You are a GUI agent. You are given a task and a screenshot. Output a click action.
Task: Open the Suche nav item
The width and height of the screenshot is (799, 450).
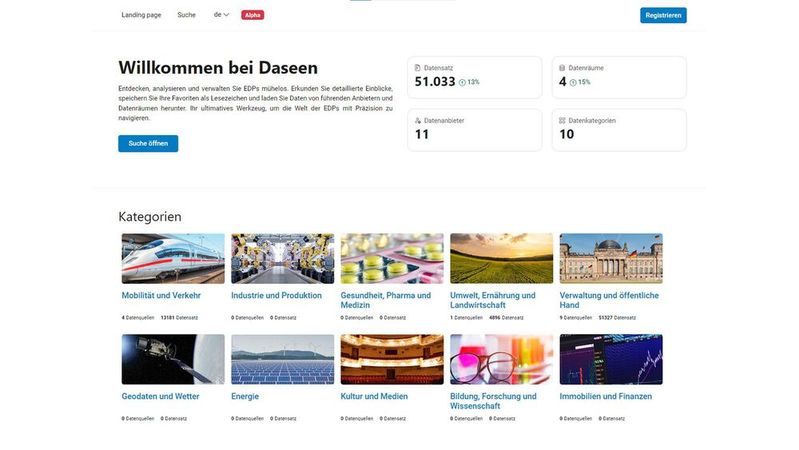(x=187, y=15)
